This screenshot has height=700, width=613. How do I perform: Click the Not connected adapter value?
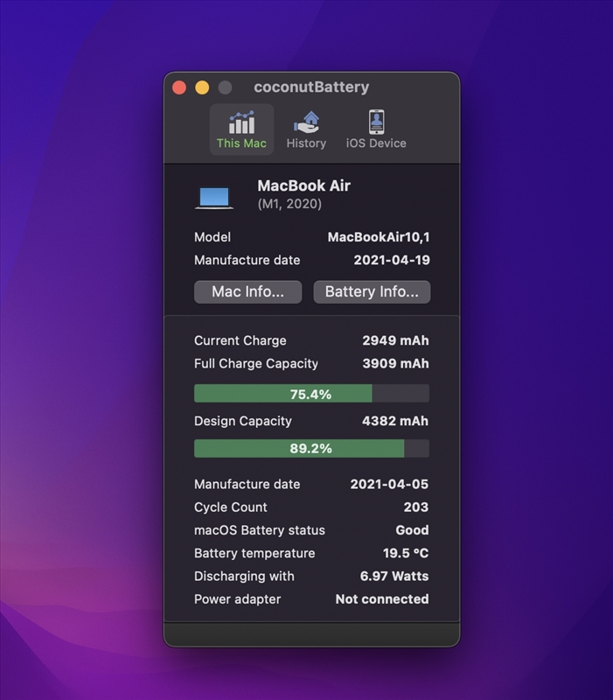tap(382, 599)
